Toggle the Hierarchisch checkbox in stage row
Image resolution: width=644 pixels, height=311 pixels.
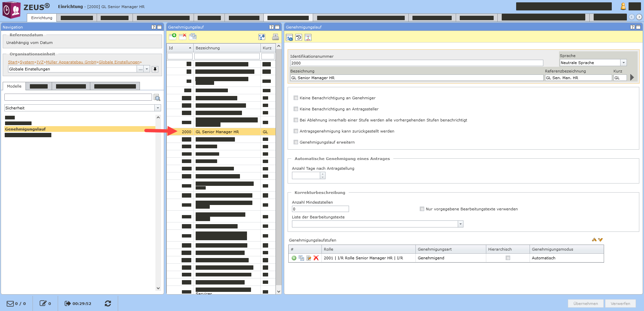pyautogui.click(x=508, y=258)
